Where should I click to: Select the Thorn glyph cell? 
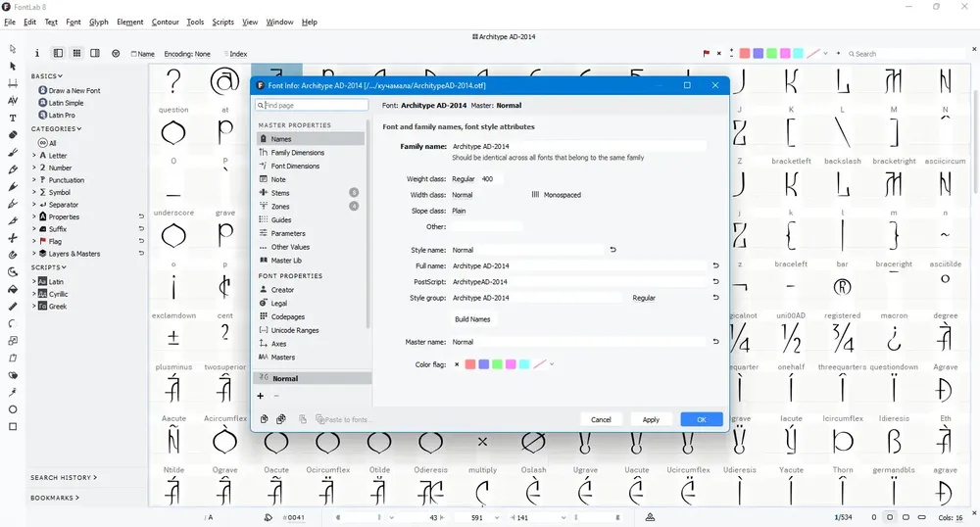click(x=843, y=451)
